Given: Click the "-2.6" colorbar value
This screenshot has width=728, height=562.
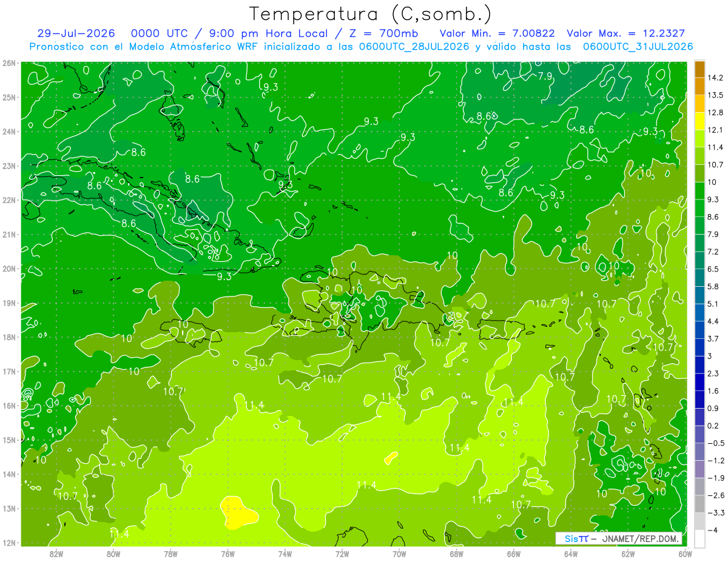Looking at the screenshot, I should click(715, 495).
